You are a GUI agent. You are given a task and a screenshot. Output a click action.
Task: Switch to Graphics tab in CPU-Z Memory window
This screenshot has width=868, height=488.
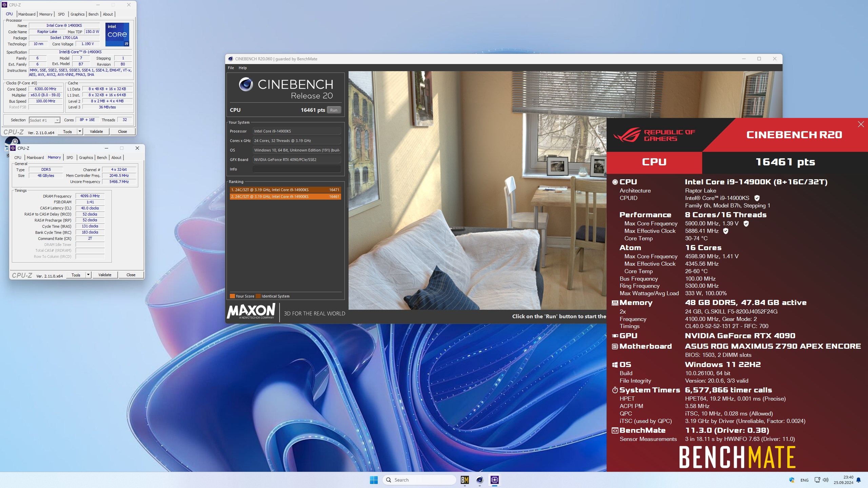point(86,158)
